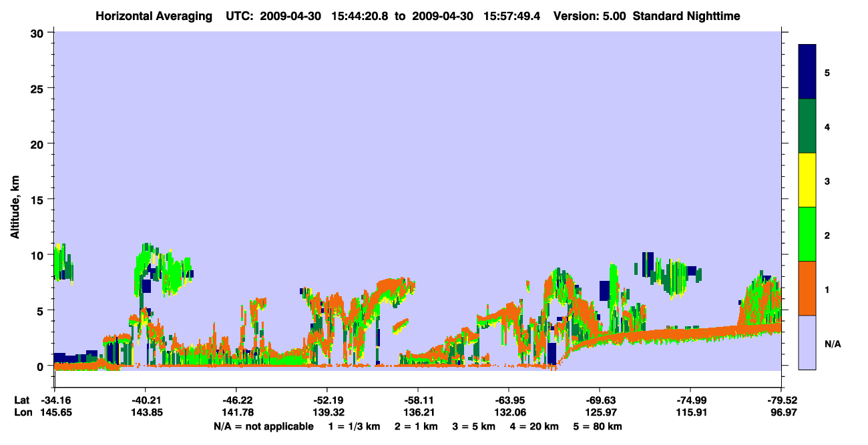Click the '3 = 5 km' legend text

[x=475, y=426]
